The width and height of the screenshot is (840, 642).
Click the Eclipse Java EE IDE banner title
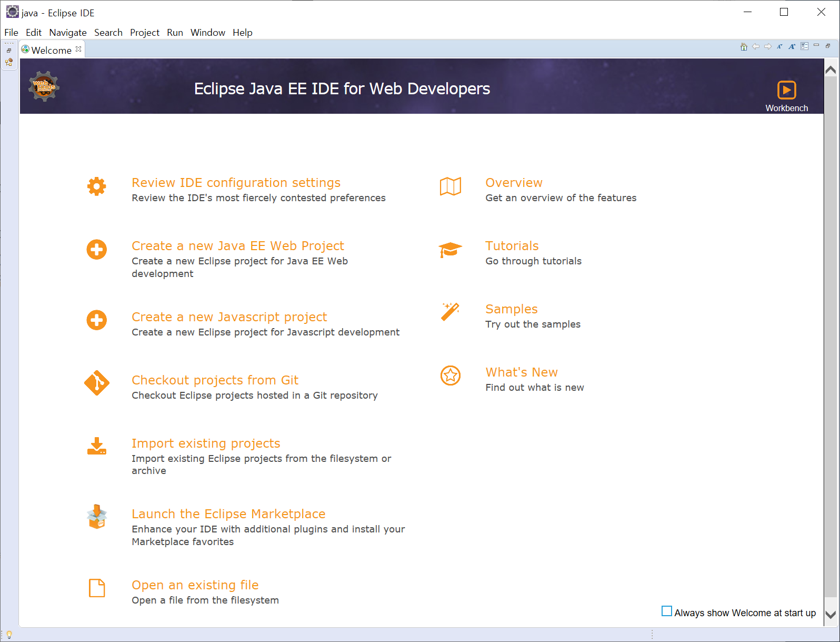pyautogui.click(x=342, y=88)
